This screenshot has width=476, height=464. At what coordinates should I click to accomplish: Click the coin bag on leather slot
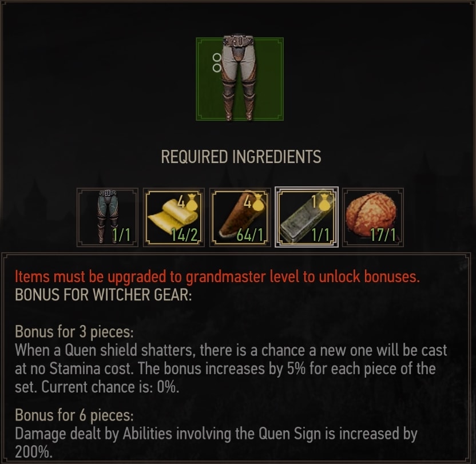[x=258, y=202]
